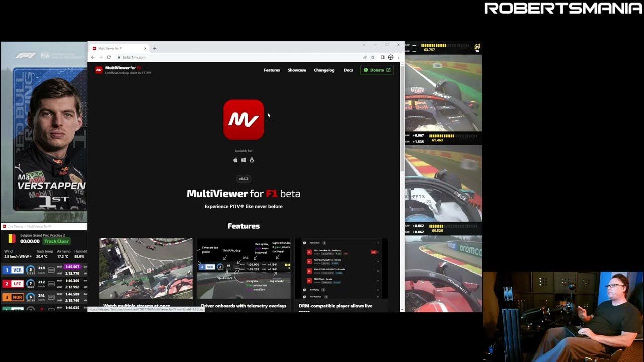The width and height of the screenshot is (644, 362).
Task: Open the Docs nav link
Action: click(x=348, y=70)
